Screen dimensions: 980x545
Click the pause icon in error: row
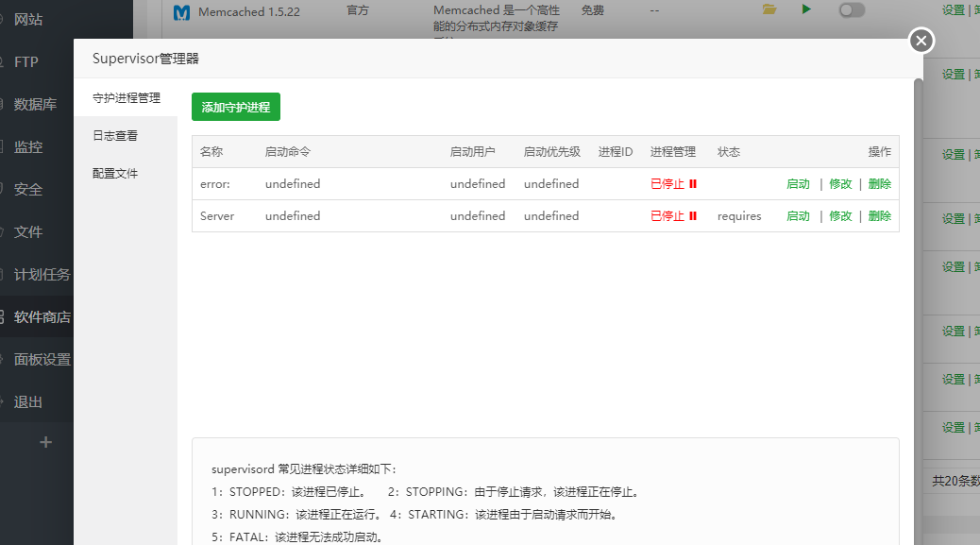coord(693,184)
